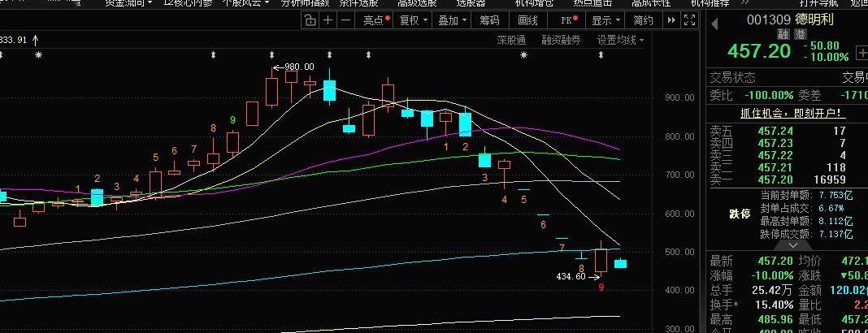Click 换手 15.40% value
Viewport: 868px width, 333px height.
(775, 305)
